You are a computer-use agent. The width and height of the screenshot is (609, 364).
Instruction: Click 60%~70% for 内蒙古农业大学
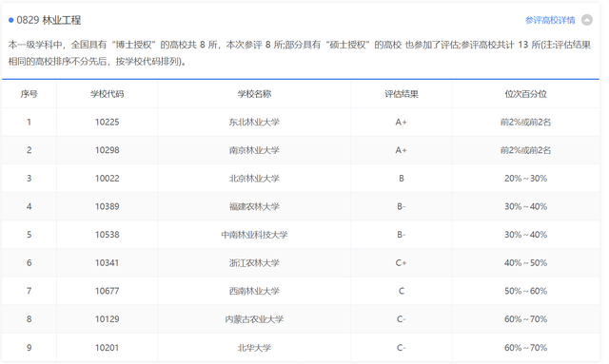click(526, 319)
